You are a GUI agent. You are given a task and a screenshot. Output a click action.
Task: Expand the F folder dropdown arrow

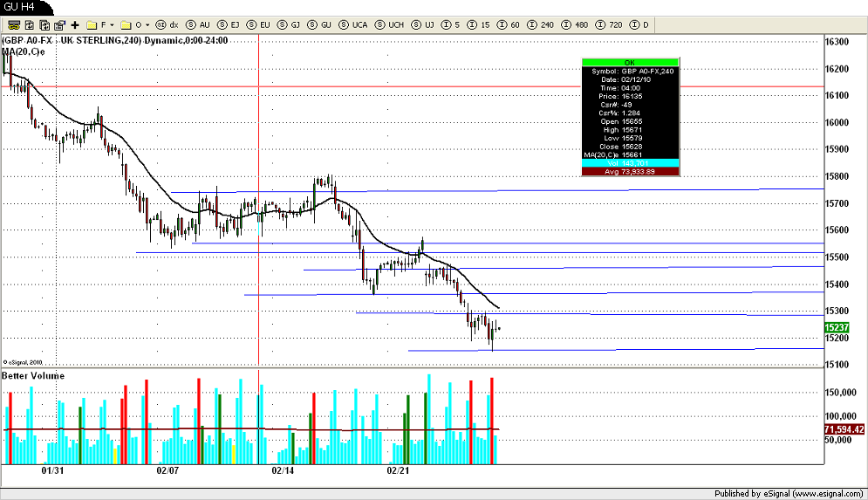pyautogui.click(x=112, y=25)
